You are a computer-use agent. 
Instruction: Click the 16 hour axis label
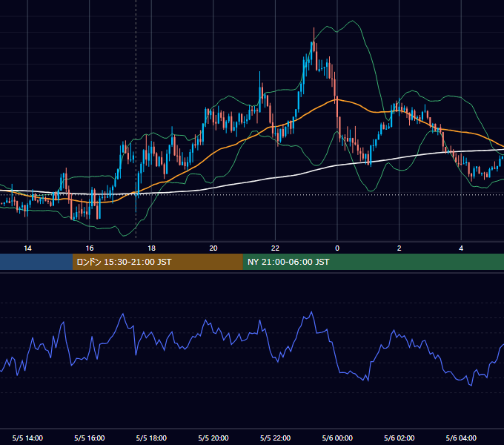pyautogui.click(x=90, y=248)
